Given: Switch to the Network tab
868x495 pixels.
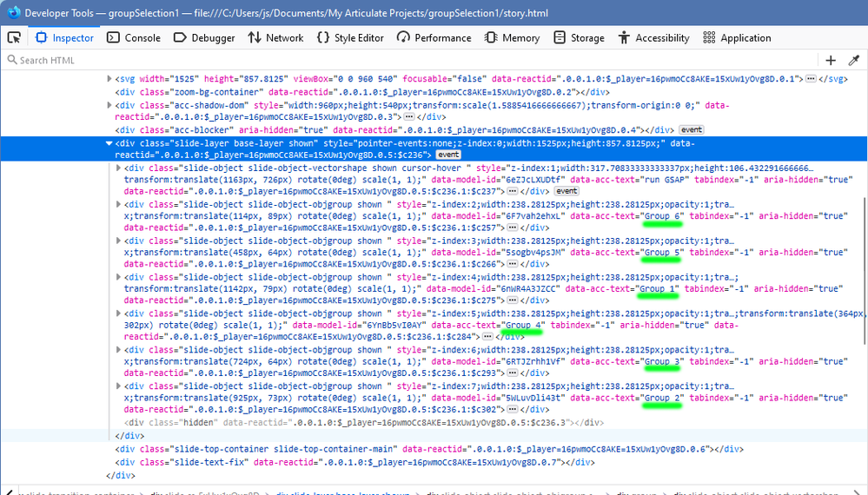Looking at the screenshot, I should [x=276, y=37].
